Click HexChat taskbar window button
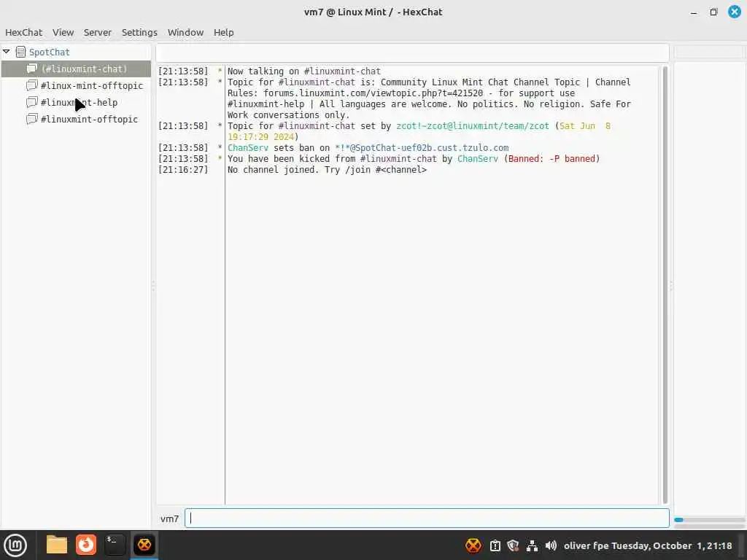Image resolution: width=747 pixels, height=560 pixels. click(x=144, y=545)
